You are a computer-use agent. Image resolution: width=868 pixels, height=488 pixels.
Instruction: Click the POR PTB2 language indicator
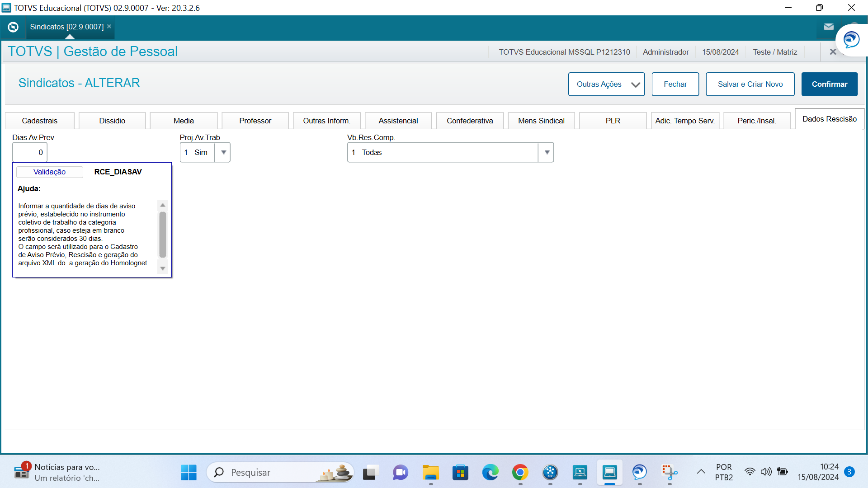tap(724, 472)
